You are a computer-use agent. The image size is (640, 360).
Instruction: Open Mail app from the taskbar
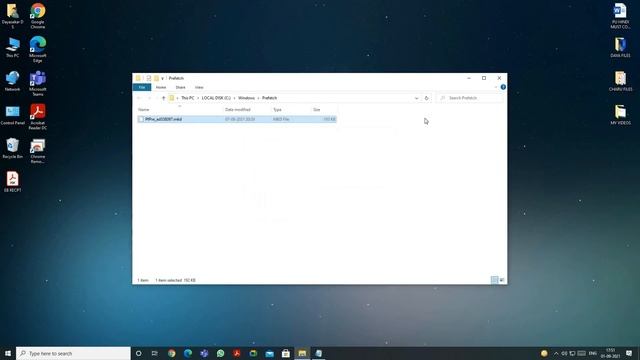[269, 353]
